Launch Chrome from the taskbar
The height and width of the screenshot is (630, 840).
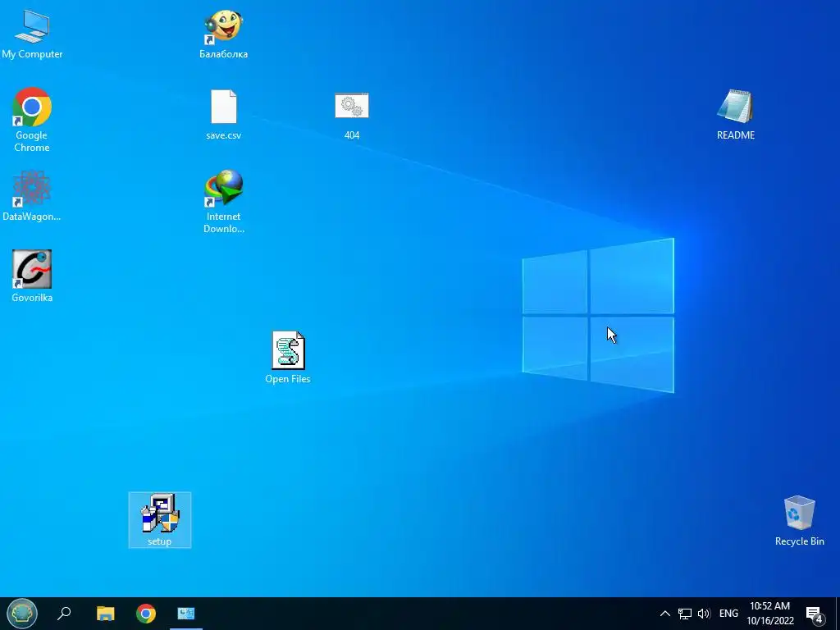click(x=146, y=614)
